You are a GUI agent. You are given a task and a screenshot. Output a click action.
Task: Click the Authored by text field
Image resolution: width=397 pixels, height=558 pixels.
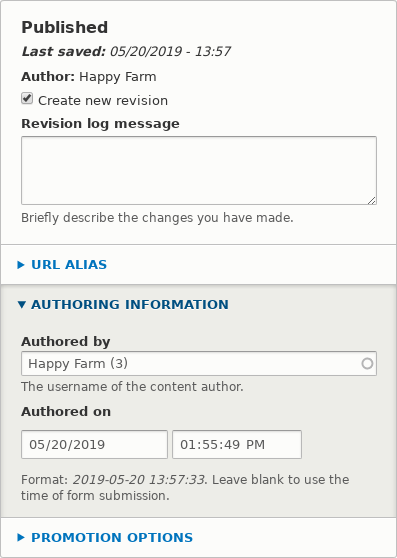[x=199, y=363]
